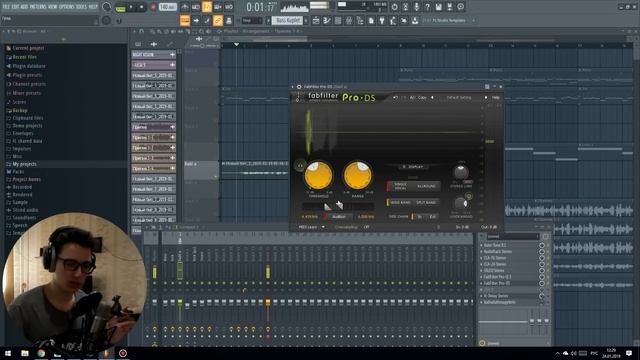Open the Piano roll toolbar icon
This screenshot has height=360, width=640.
pos(327,20)
